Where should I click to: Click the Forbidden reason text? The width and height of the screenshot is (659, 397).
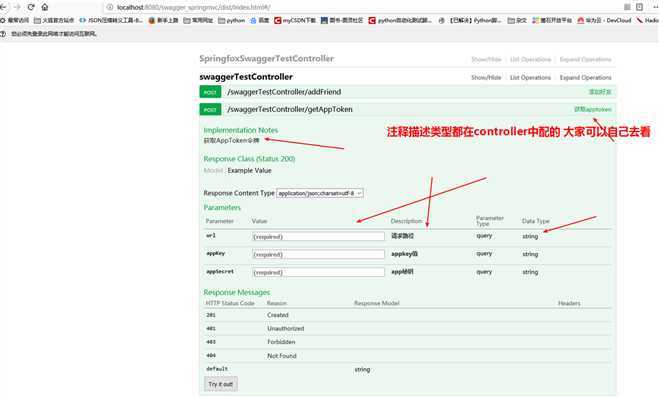click(x=281, y=342)
